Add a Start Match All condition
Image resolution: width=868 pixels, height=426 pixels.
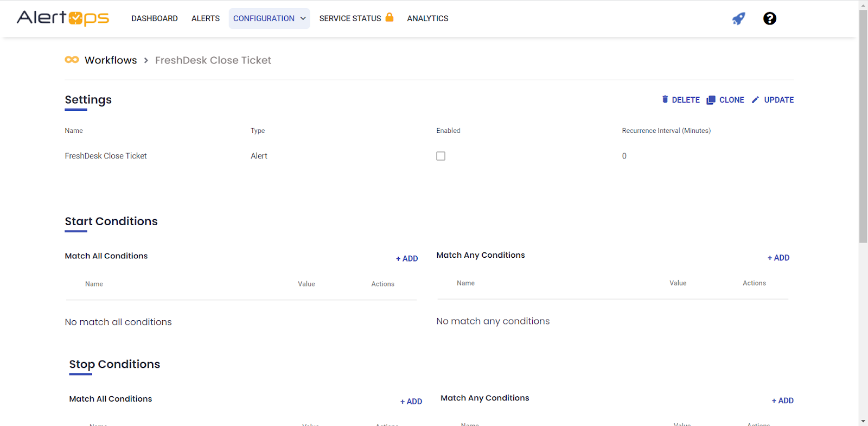click(407, 259)
